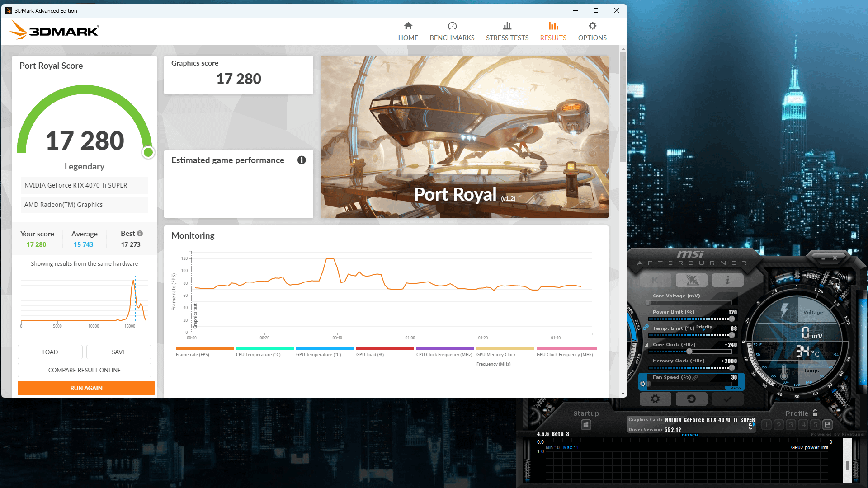Toggle Afterburner apply at Windows startup
This screenshot has height=488, width=868.
coord(586,425)
